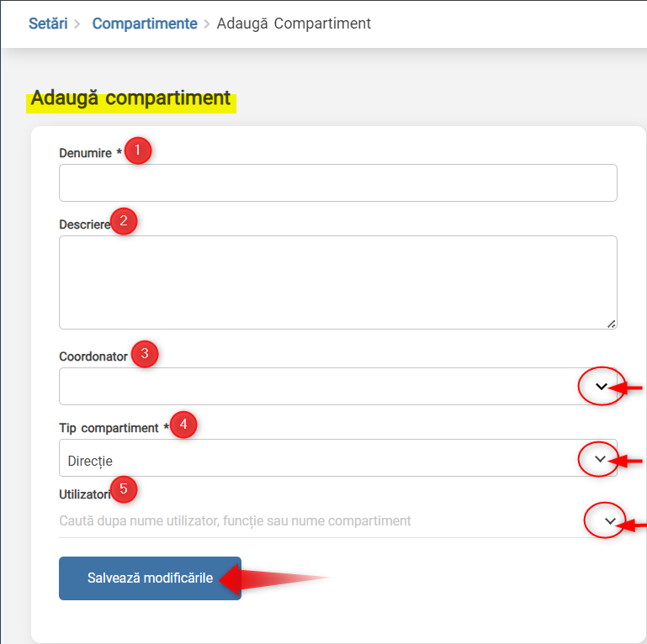The height and width of the screenshot is (644, 647).
Task: Click the Adaugă Compartiment breadcrumb text
Action: [x=294, y=24]
